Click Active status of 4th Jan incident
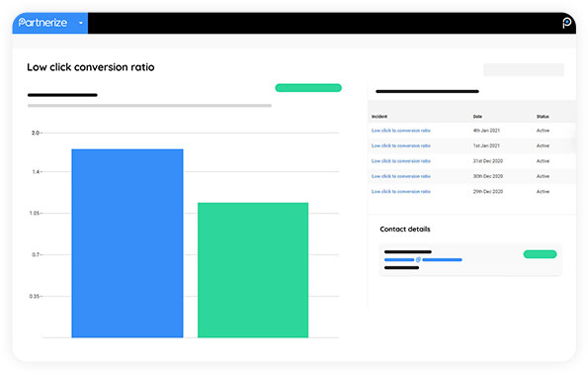This screenshot has height=374, width=588. click(543, 131)
